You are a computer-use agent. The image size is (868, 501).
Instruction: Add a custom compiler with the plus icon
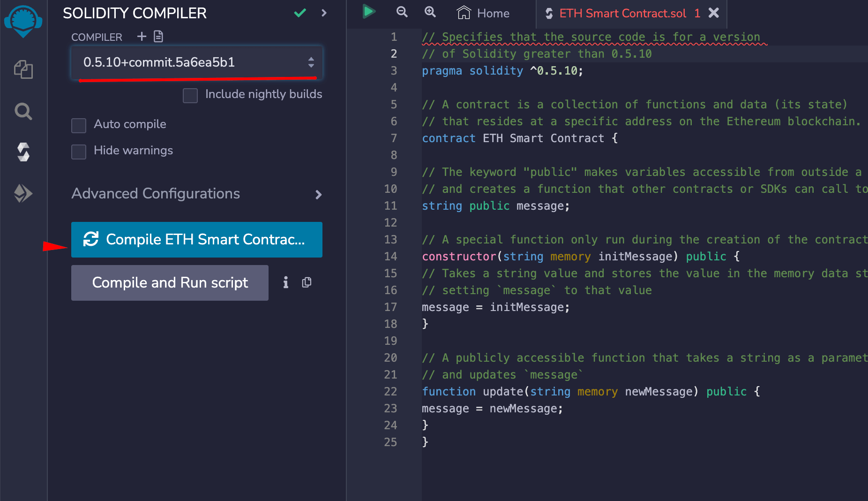(141, 36)
